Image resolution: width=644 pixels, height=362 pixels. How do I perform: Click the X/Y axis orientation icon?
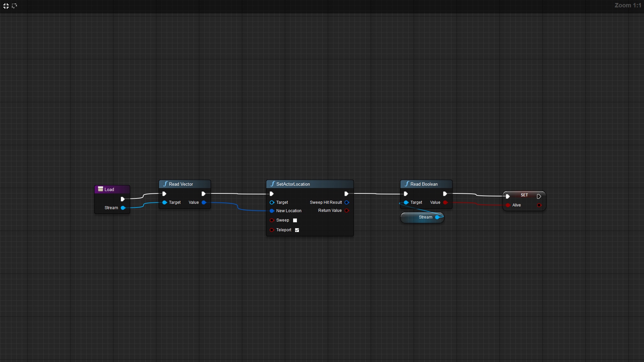[15, 6]
